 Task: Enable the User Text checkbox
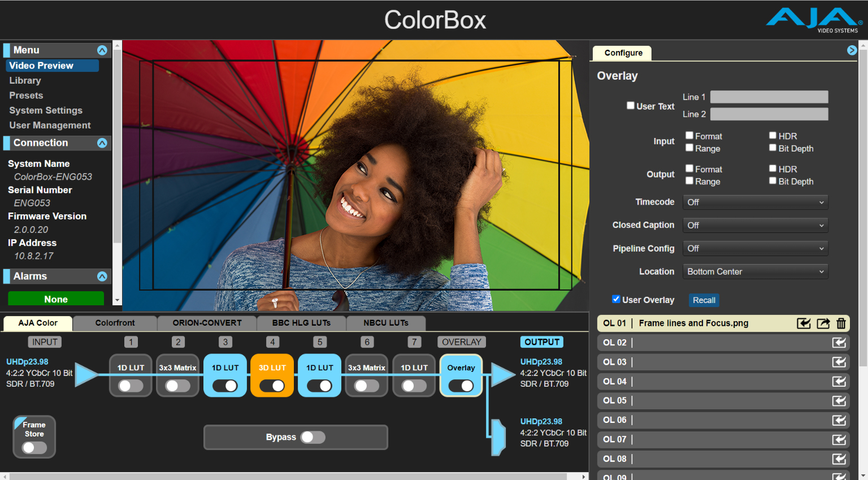click(x=631, y=106)
